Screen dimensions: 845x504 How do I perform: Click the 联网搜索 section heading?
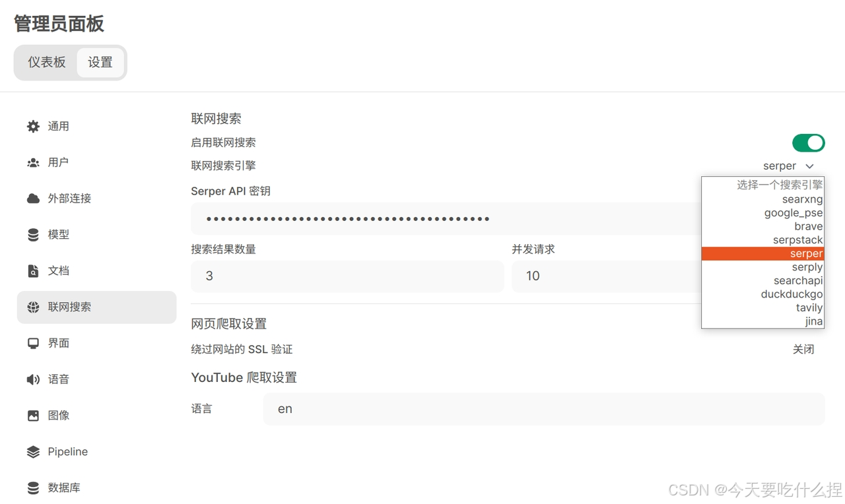point(216,119)
